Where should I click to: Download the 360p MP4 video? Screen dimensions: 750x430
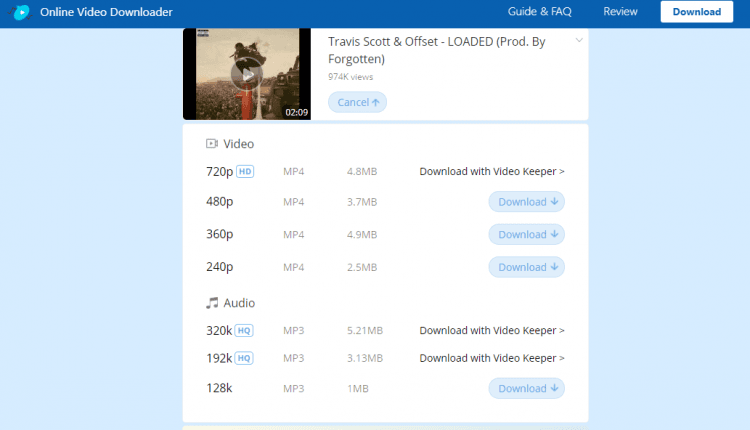pos(527,234)
